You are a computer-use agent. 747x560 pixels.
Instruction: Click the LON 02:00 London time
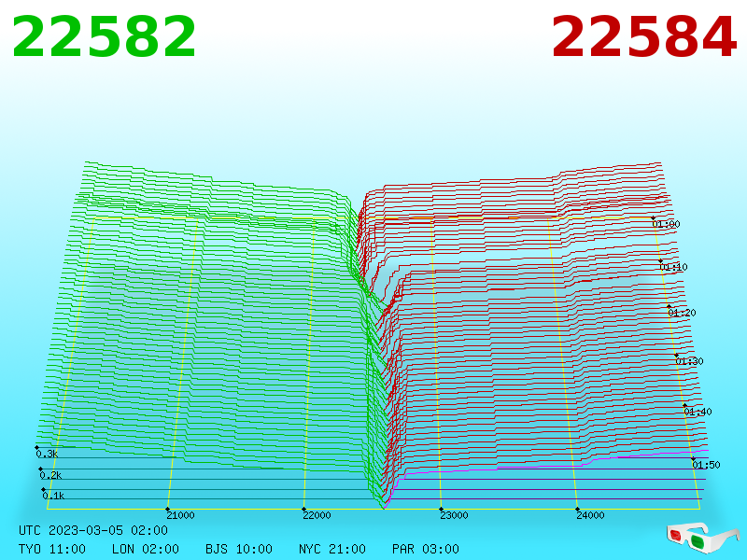(x=146, y=549)
